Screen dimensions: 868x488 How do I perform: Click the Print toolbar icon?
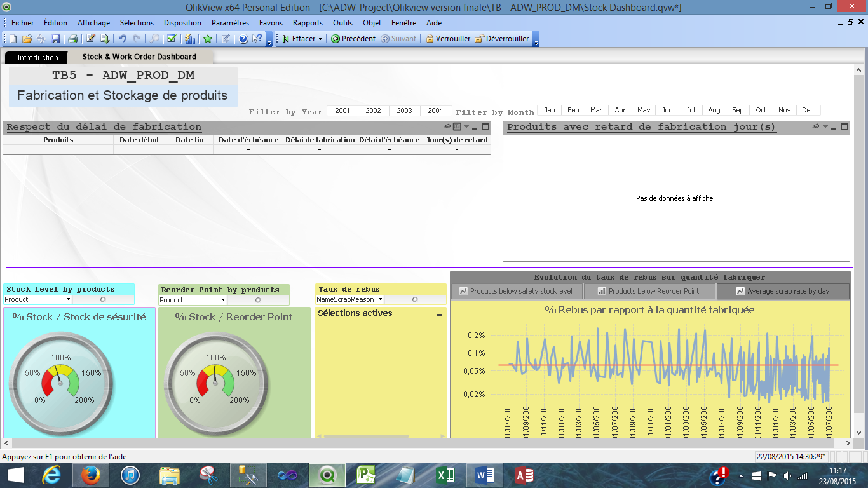tap(72, 39)
